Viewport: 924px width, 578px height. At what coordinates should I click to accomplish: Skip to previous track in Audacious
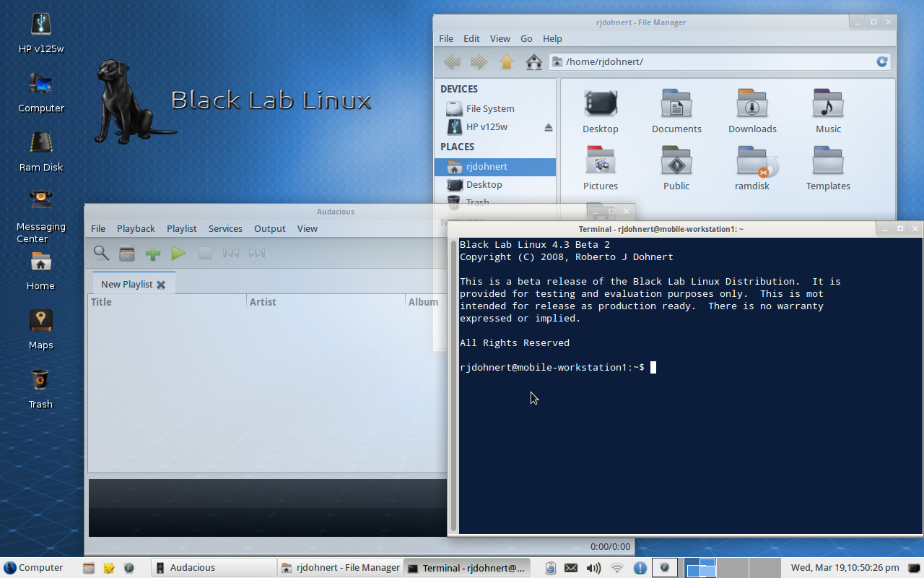[x=231, y=254]
